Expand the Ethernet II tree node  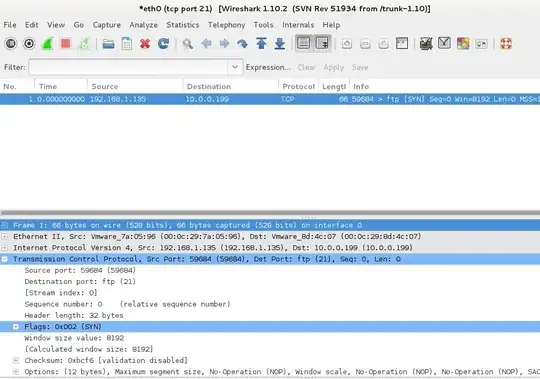[x=4, y=236]
